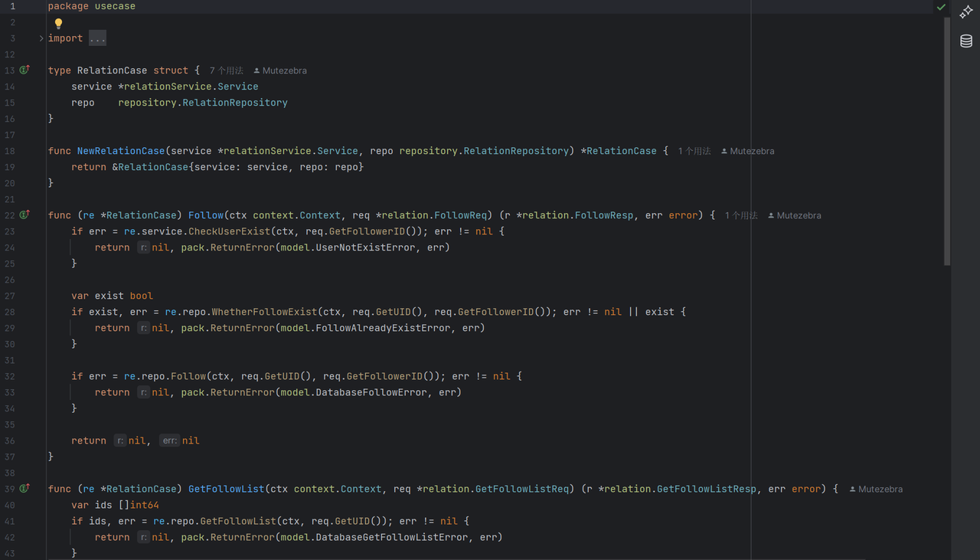The width and height of the screenshot is (980, 560).
Task: Show the "7 个用法" usages for RelationCase
Action: (227, 70)
